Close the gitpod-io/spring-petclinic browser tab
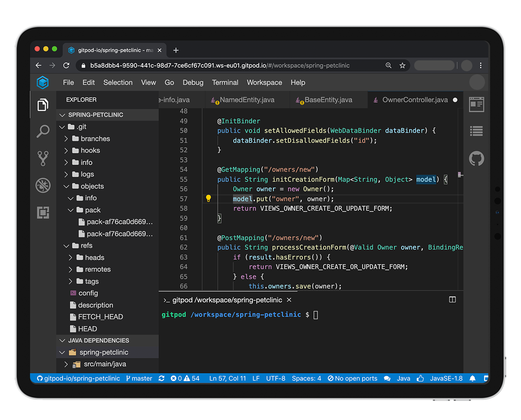Viewport: 521px width, 420px height. [x=159, y=50]
